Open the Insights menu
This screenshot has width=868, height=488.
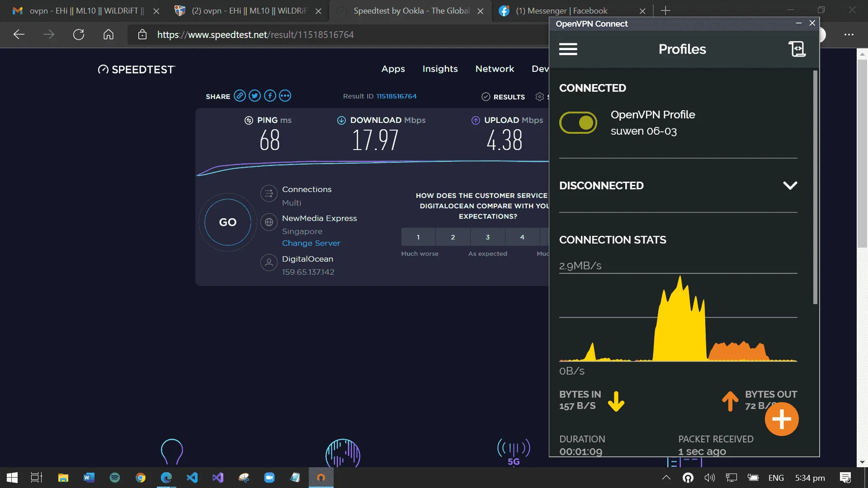(440, 69)
